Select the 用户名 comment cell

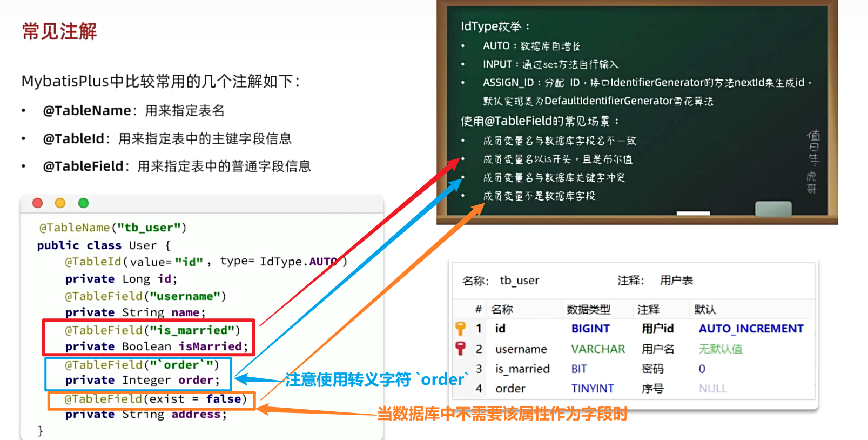click(x=658, y=349)
